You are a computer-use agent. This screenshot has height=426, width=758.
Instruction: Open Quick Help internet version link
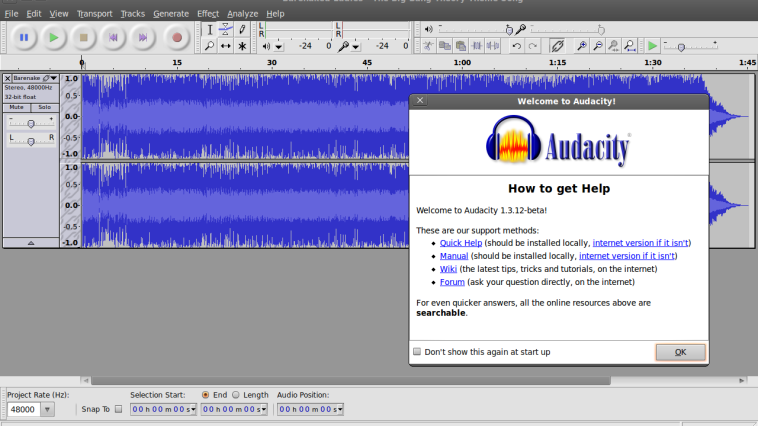click(x=641, y=243)
